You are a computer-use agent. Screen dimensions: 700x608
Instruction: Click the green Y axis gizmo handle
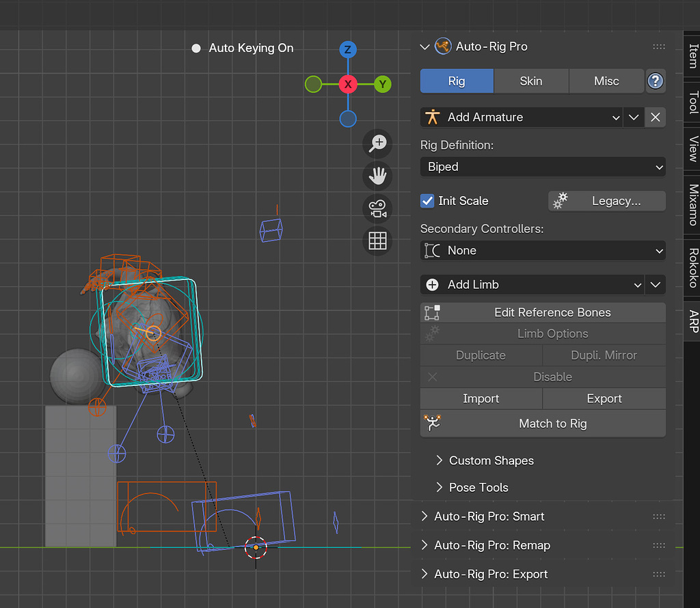[383, 84]
